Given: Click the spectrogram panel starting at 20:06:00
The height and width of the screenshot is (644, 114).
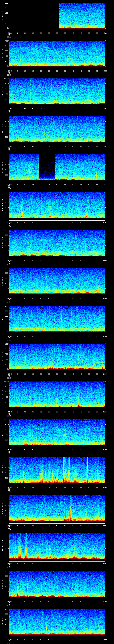Looking at the screenshot, I should [57, 91].
